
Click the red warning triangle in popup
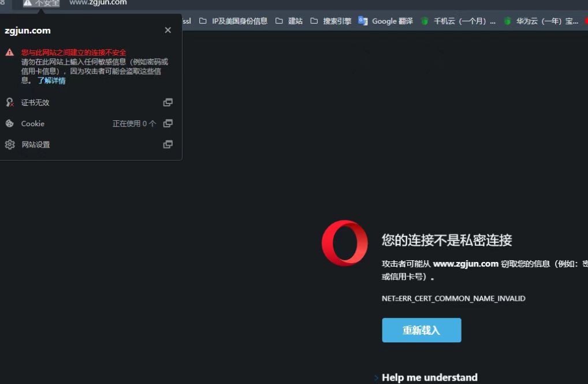click(10, 52)
